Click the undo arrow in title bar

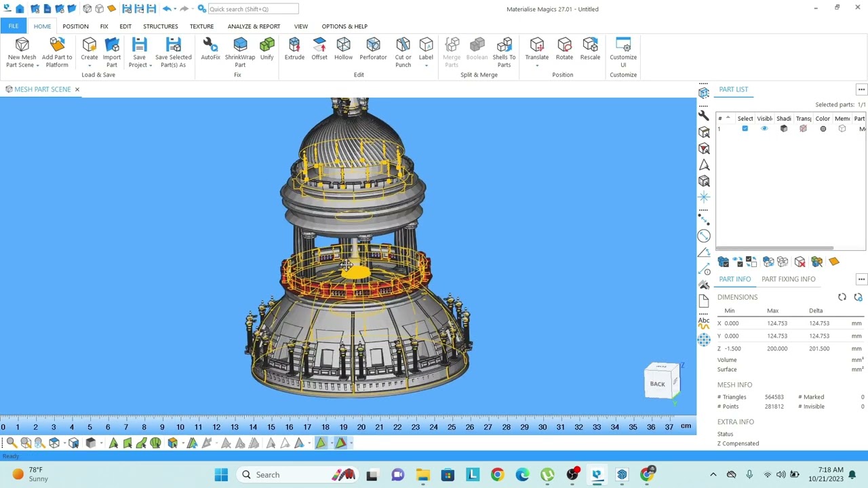tap(166, 9)
